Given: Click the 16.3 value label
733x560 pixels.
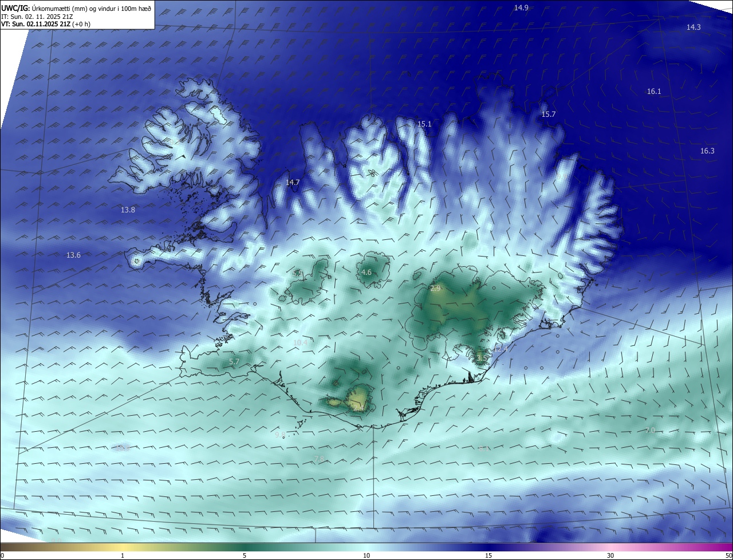Looking at the screenshot, I should click(x=707, y=151).
